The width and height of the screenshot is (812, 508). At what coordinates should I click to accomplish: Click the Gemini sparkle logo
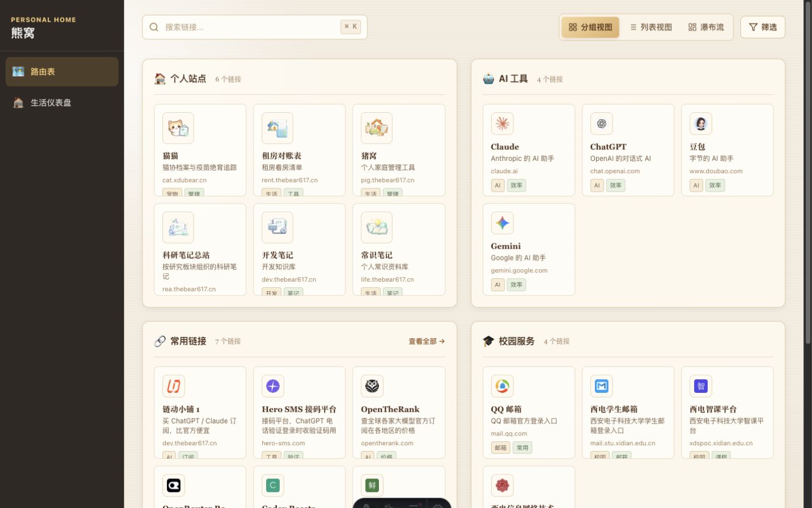(502, 222)
